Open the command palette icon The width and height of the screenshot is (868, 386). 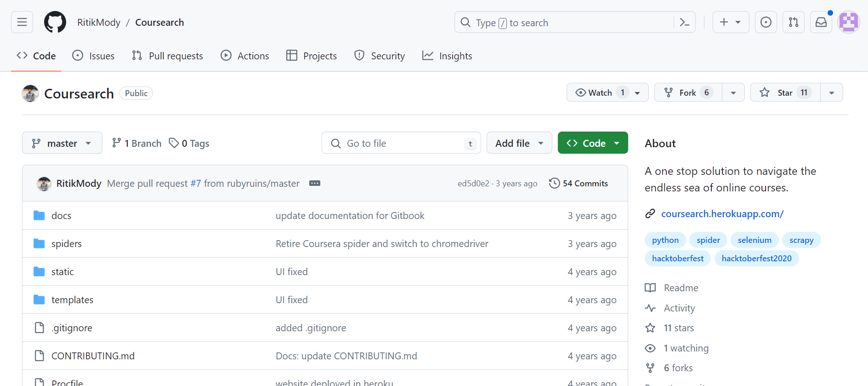point(684,22)
